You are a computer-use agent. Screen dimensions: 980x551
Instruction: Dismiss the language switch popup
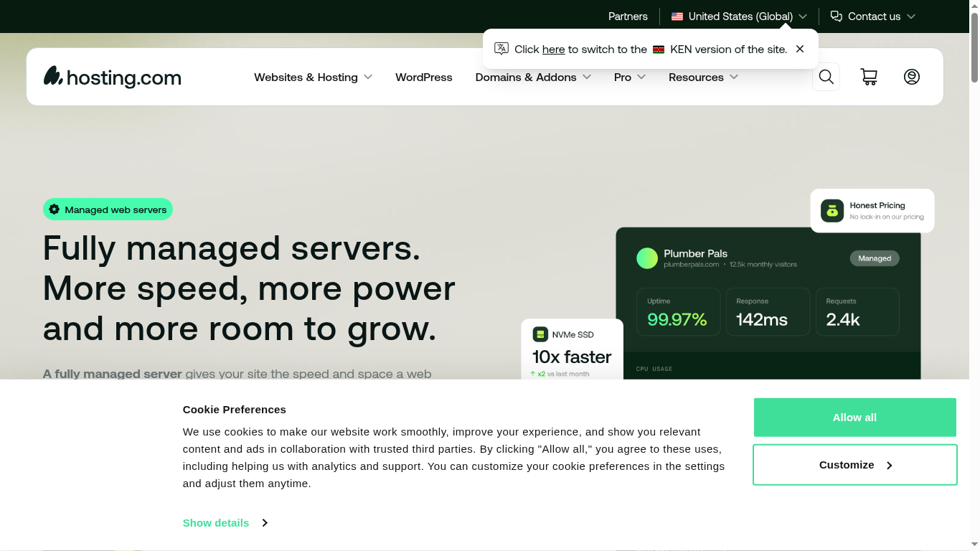(800, 49)
